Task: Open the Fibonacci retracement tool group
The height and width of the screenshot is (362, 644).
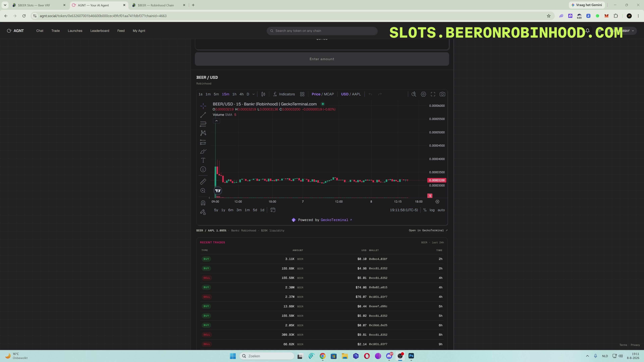Action: pos(203,124)
